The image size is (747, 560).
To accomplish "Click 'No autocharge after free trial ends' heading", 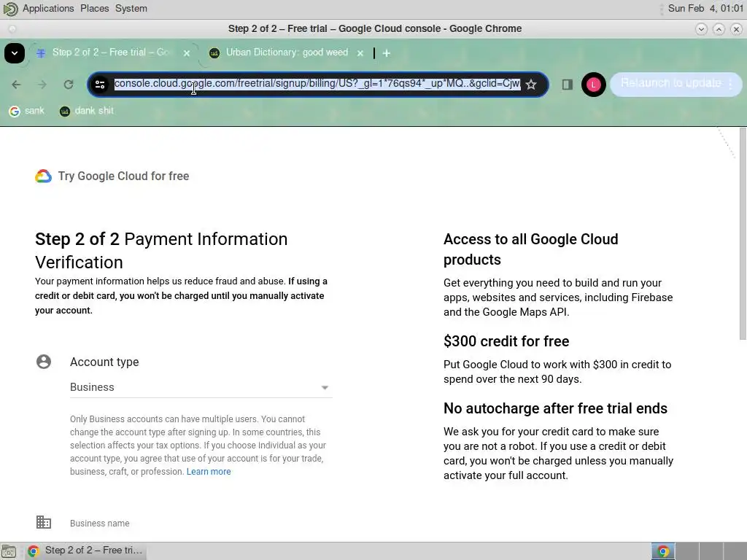I will click(555, 408).
